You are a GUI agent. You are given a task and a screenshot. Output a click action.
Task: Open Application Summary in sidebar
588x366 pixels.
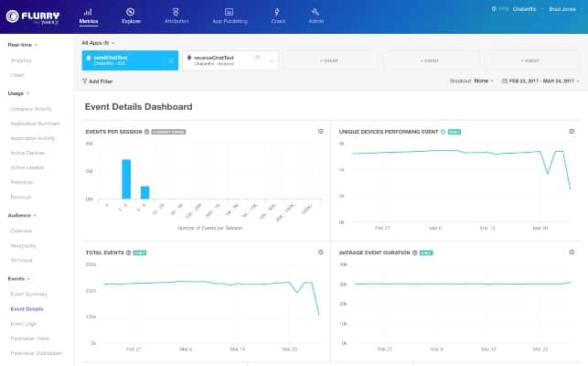coord(36,124)
